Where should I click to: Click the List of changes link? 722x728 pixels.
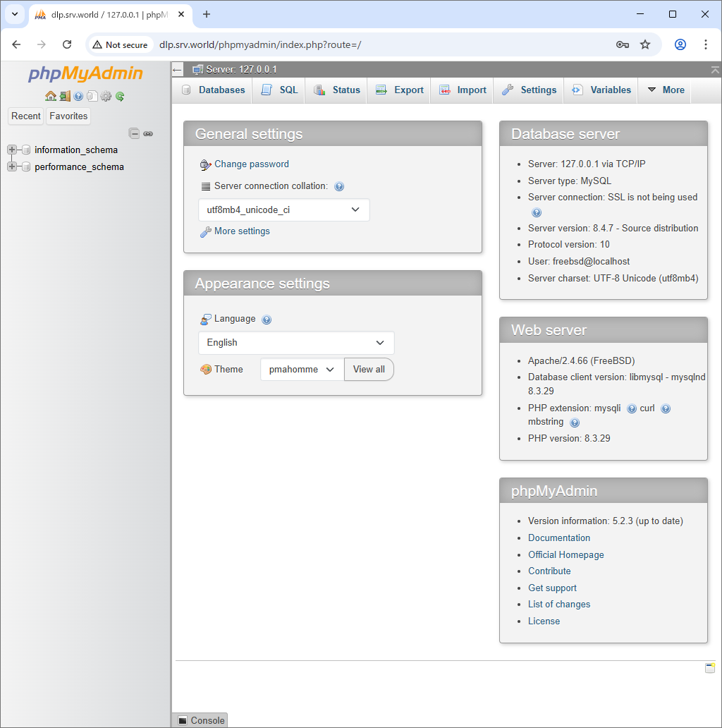(559, 604)
